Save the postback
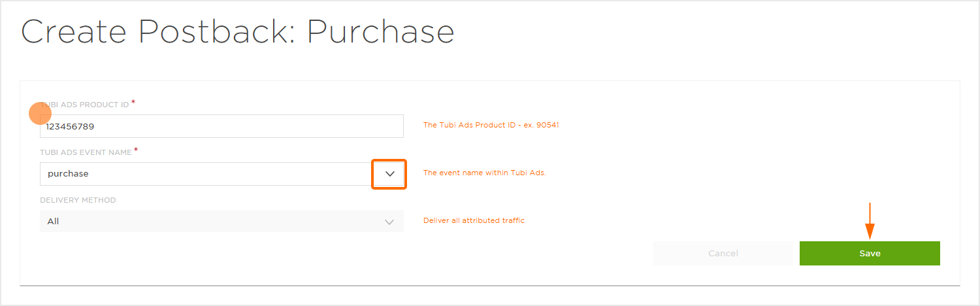The image size is (980, 306). [x=870, y=254]
